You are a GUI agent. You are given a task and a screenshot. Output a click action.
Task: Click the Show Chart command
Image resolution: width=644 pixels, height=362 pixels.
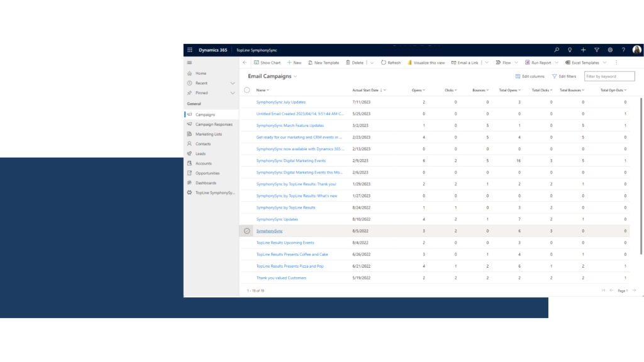tap(267, 63)
